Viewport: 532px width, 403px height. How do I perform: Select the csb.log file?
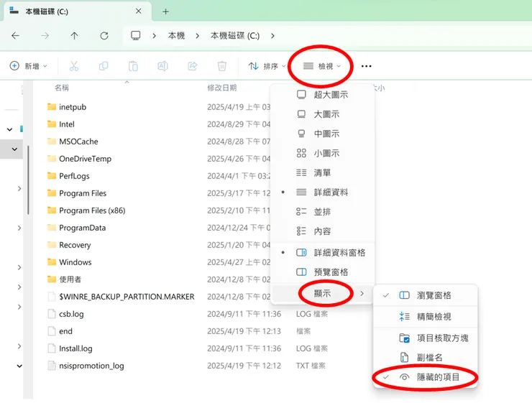71,314
